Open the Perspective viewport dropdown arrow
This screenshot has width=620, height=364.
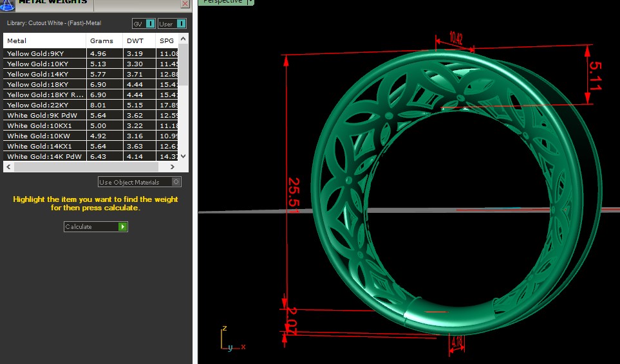click(250, 2)
